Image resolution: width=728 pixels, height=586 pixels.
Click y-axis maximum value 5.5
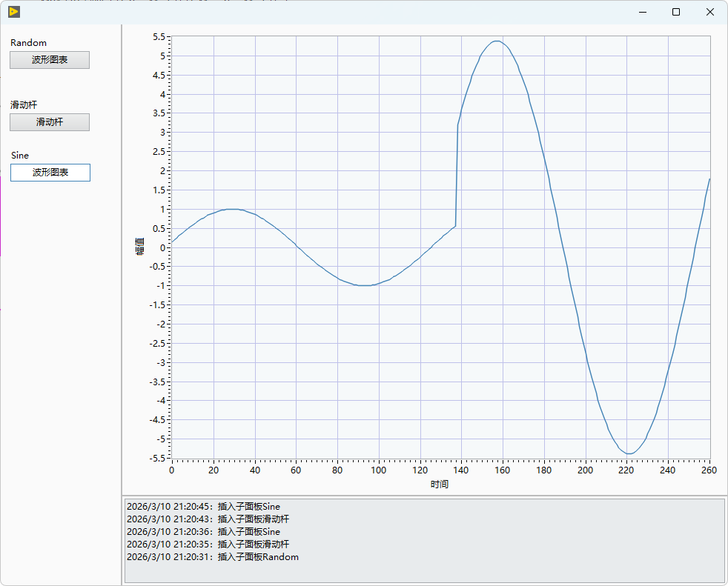pos(159,37)
